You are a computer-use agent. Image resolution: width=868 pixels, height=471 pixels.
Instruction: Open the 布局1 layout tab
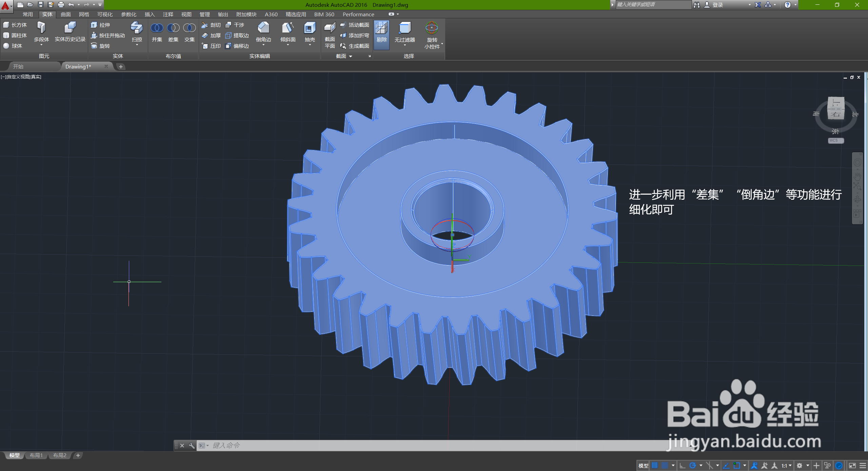pos(36,455)
